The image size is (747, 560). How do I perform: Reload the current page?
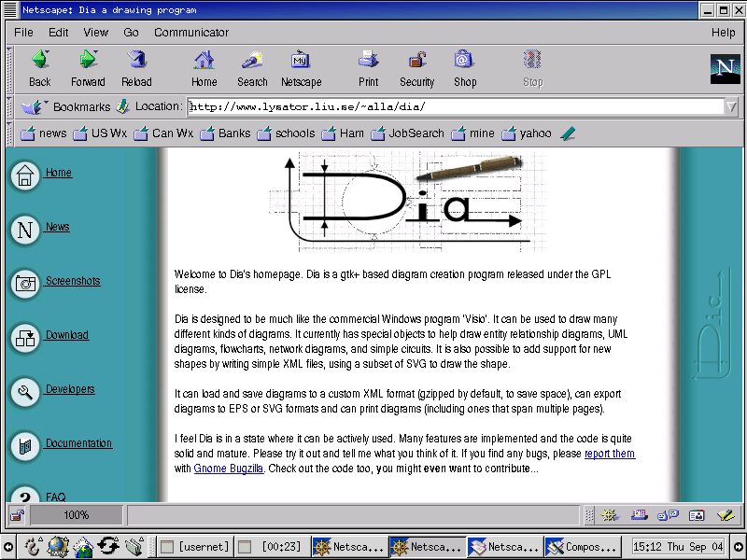point(136,69)
